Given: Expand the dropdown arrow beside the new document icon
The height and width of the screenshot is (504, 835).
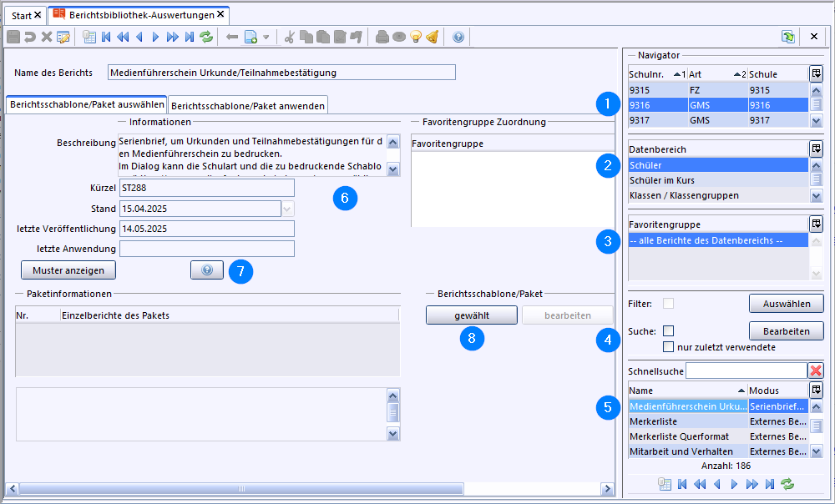Looking at the screenshot, I should tap(266, 37).
